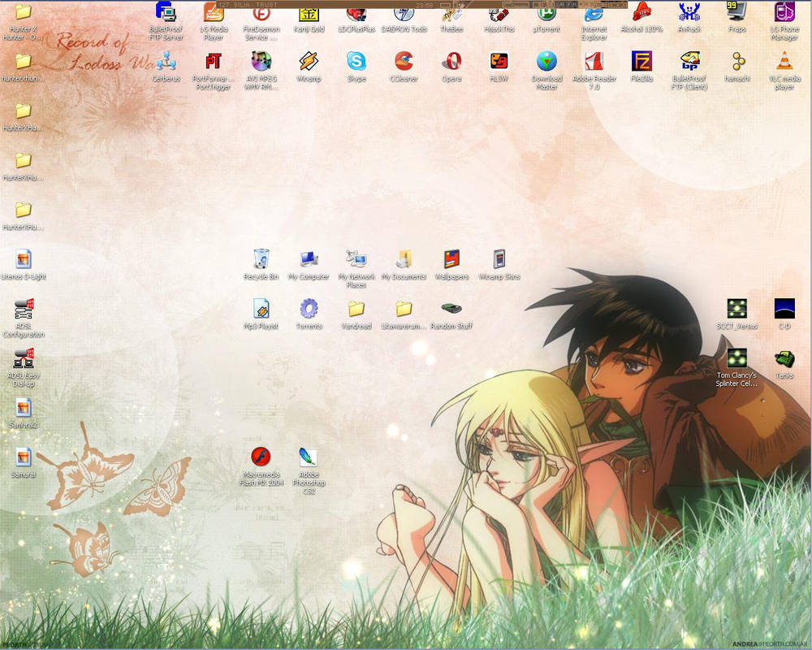Open the AvRack icon

click(x=689, y=11)
